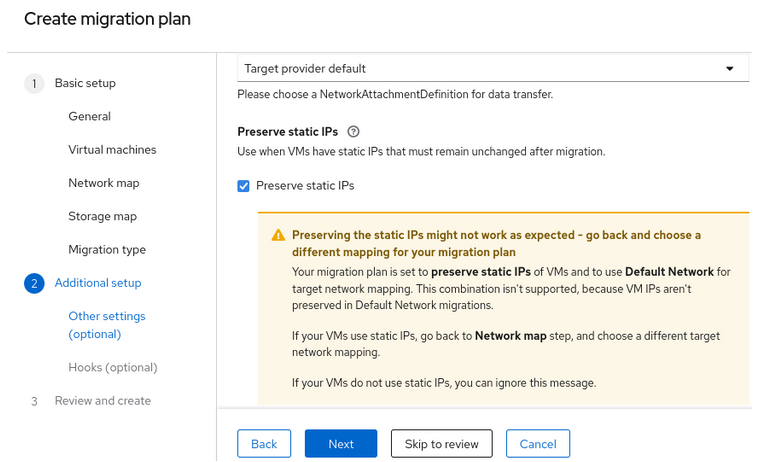Open the Virtual machines step
The height and width of the screenshot is (462, 757).
[x=112, y=150]
